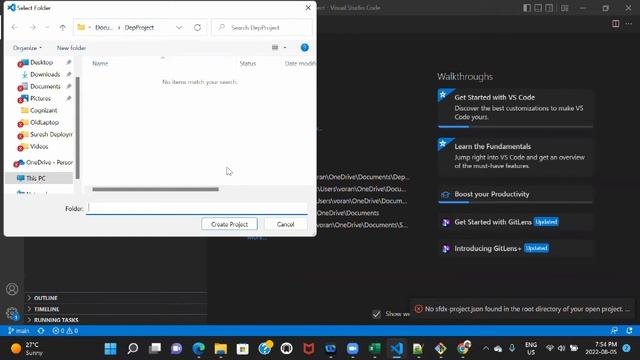Open Excel from taskbar
Image resolution: width=640 pixels, height=360 pixels.
coord(374,349)
